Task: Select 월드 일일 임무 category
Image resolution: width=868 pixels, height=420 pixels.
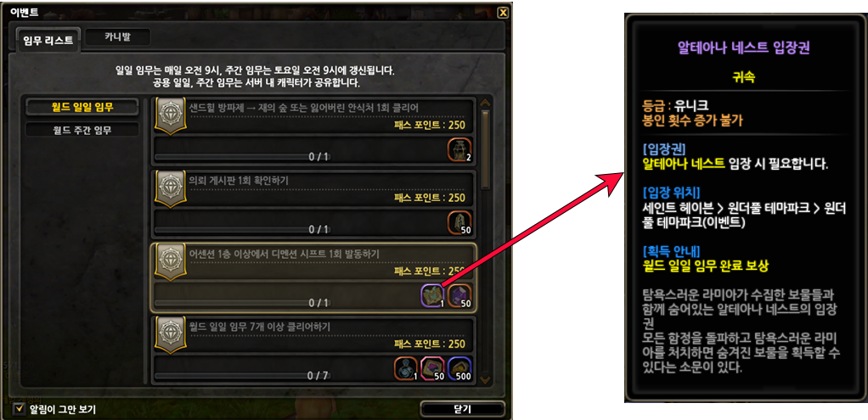Action: tap(82, 107)
